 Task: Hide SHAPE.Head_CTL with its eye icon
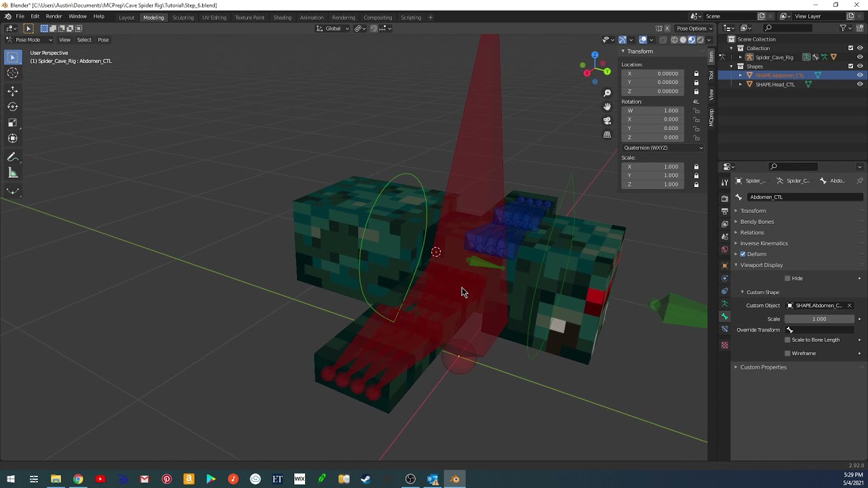[x=860, y=84]
